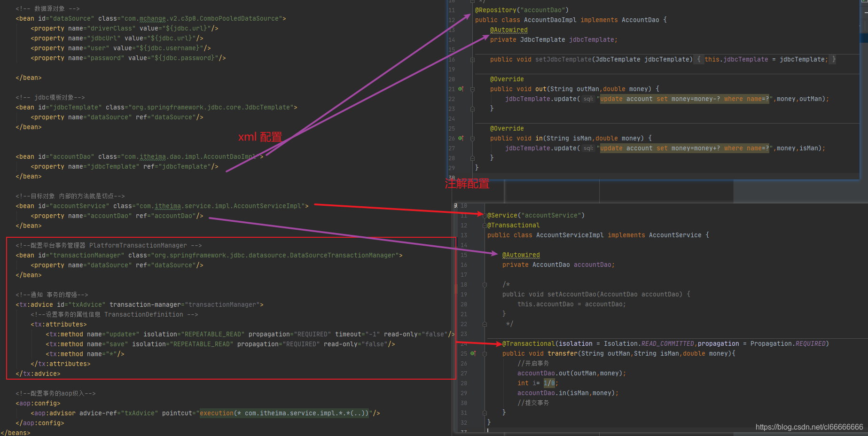Click Isolation.READ_COMMITTED value in method annotation
This screenshot has height=436, width=868.
tap(649, 343)
